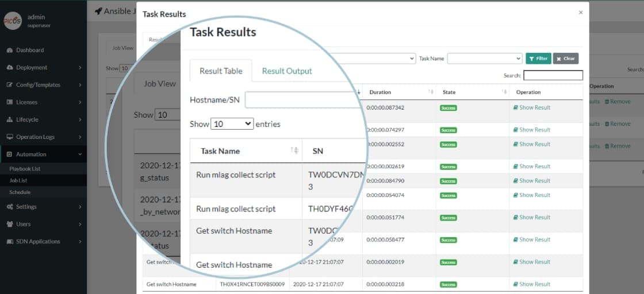Show Result for duration 0:00:00.002619

click(531, 166)
